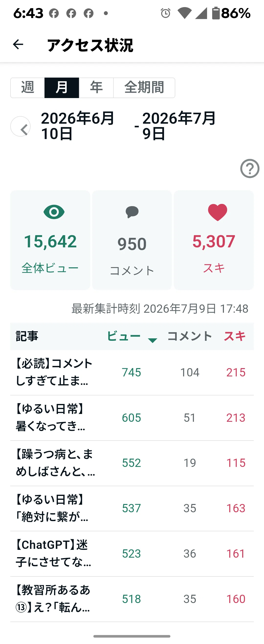
Task: Sort by ビュー column header
Action: tap(124, 336)
